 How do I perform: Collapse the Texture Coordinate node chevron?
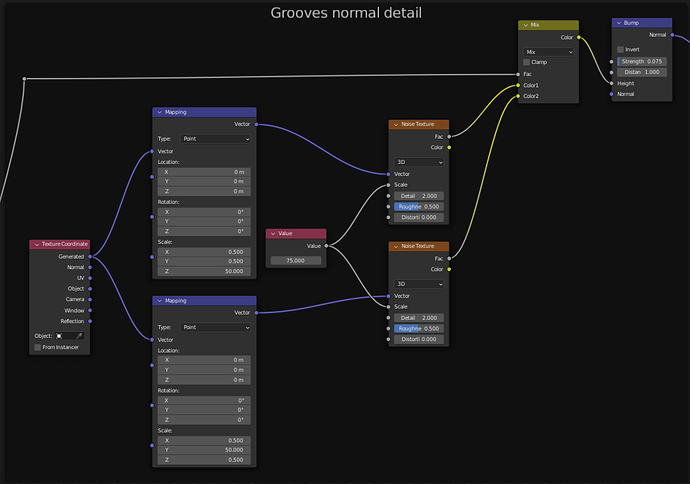click(37, 244)
